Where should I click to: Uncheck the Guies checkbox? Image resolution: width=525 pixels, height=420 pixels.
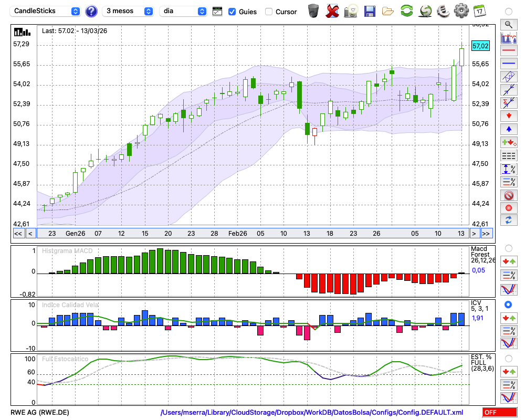tap(232, 12)
